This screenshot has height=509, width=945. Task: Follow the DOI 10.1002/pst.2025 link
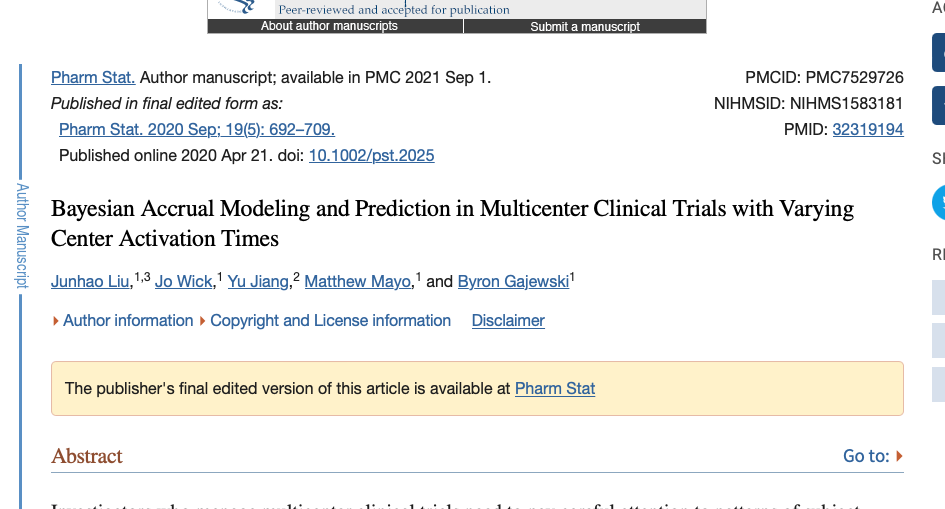(371, 155)
